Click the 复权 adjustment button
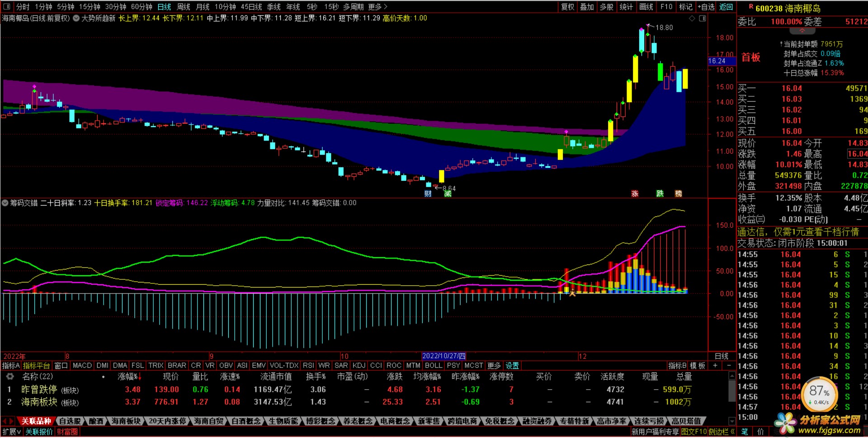This screenshot has width=868, height=438. tap(568, 7)
